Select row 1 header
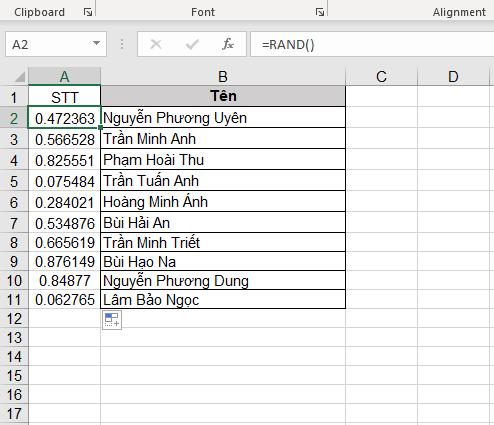 coord(14,97)
